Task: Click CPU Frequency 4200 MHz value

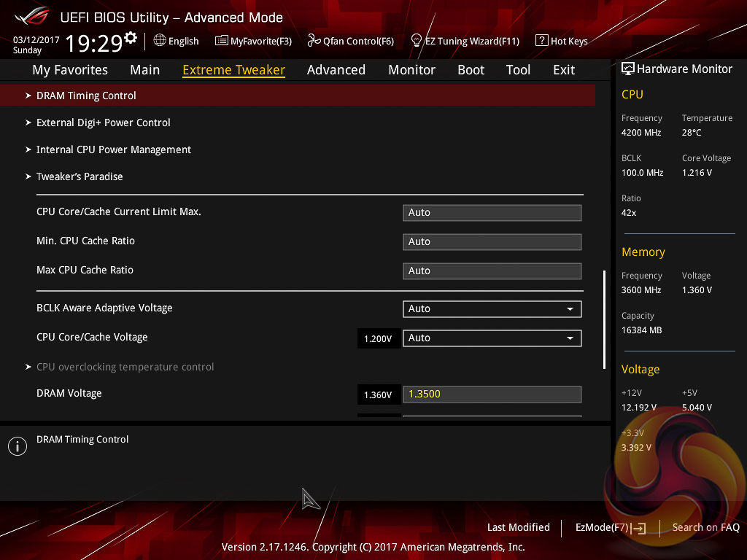Action: 641,133
